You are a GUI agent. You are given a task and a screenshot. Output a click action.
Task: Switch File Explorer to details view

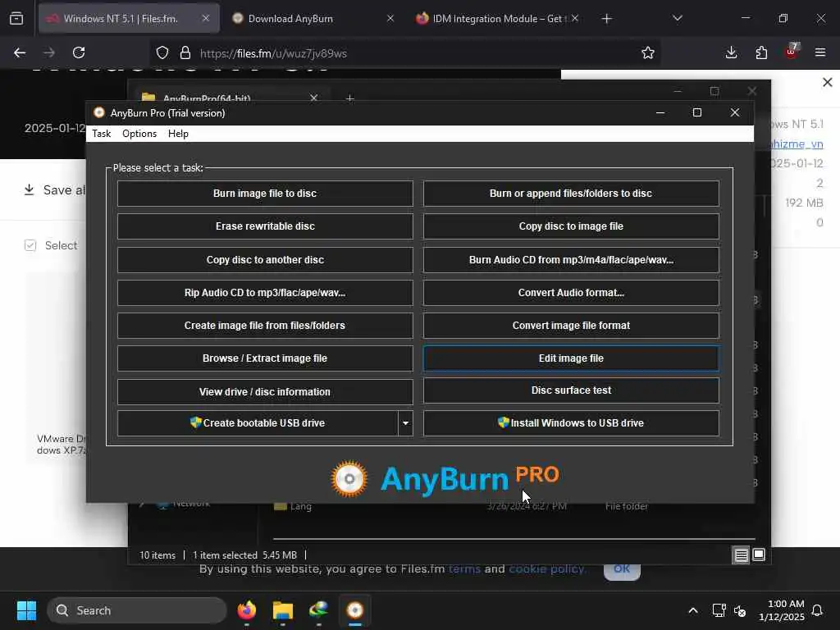pyautogui.click(x=741, y=555)
